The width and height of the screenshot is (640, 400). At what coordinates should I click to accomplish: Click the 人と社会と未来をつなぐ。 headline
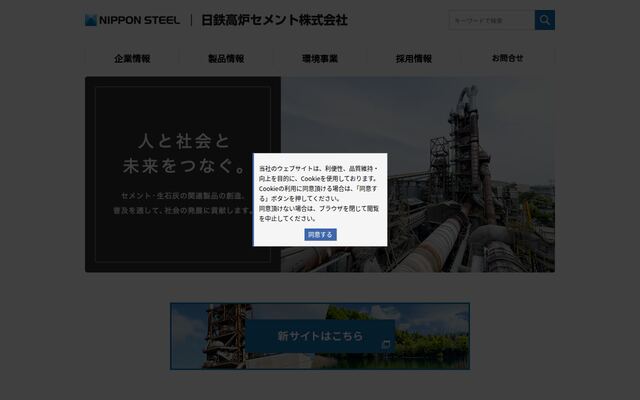click(x=184, y=153)
